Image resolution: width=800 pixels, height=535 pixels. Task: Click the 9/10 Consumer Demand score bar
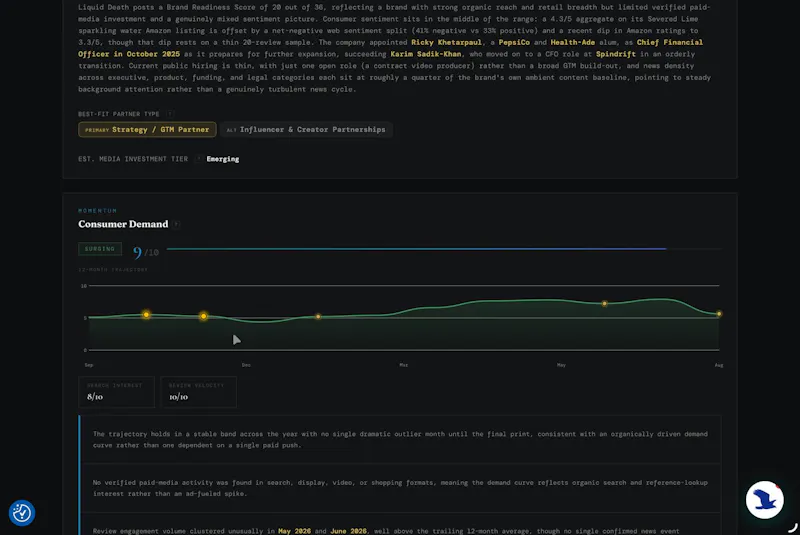coord(444,249)
